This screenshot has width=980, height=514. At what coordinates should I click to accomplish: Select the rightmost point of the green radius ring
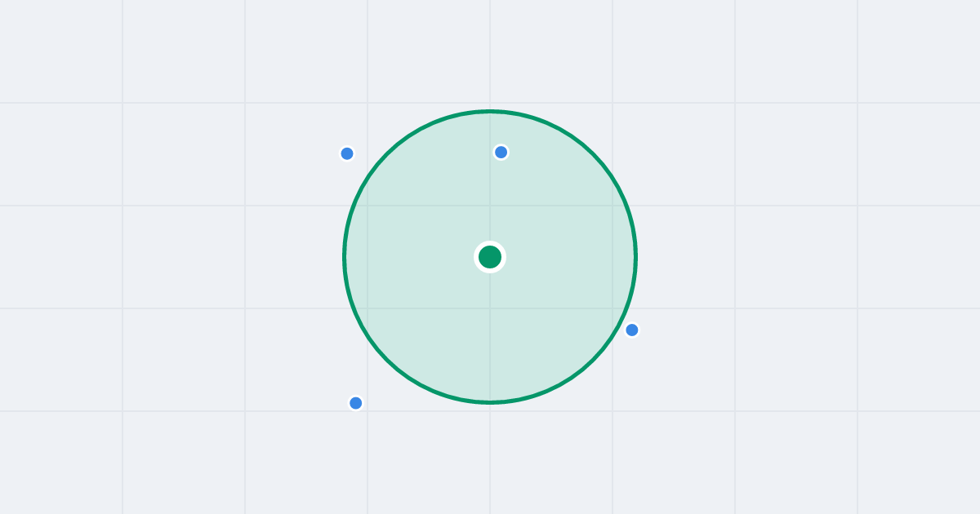click(635, 257)
